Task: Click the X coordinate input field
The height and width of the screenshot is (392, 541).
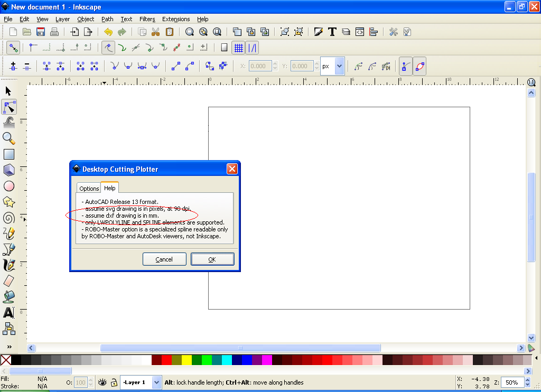Action: [260, 67]
